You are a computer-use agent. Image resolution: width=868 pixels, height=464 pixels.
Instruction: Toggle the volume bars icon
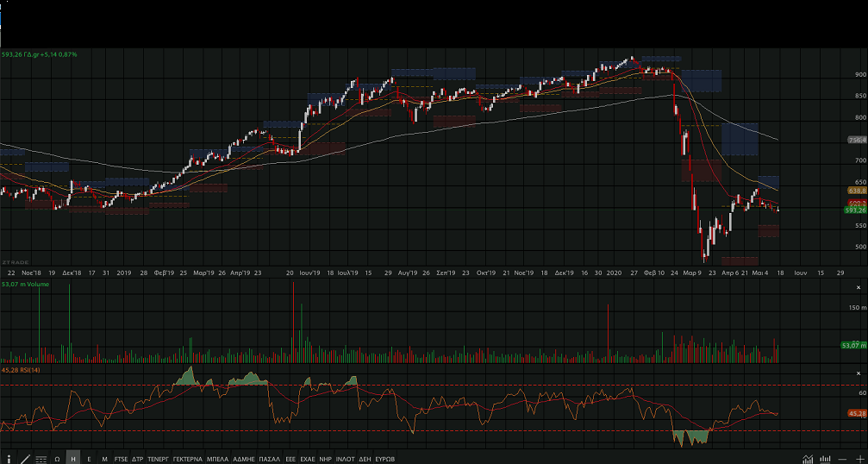click(825, 459)
